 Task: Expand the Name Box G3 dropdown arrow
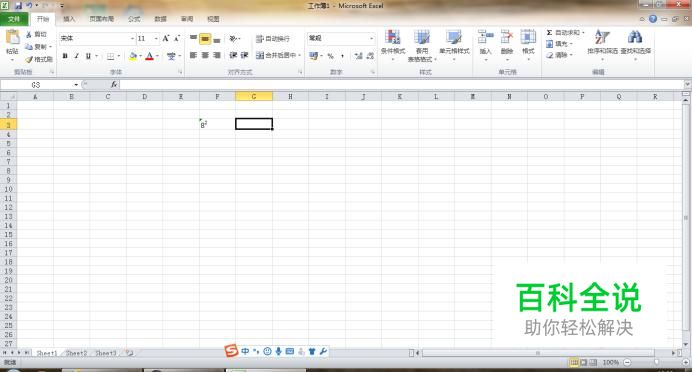[76, 84]
